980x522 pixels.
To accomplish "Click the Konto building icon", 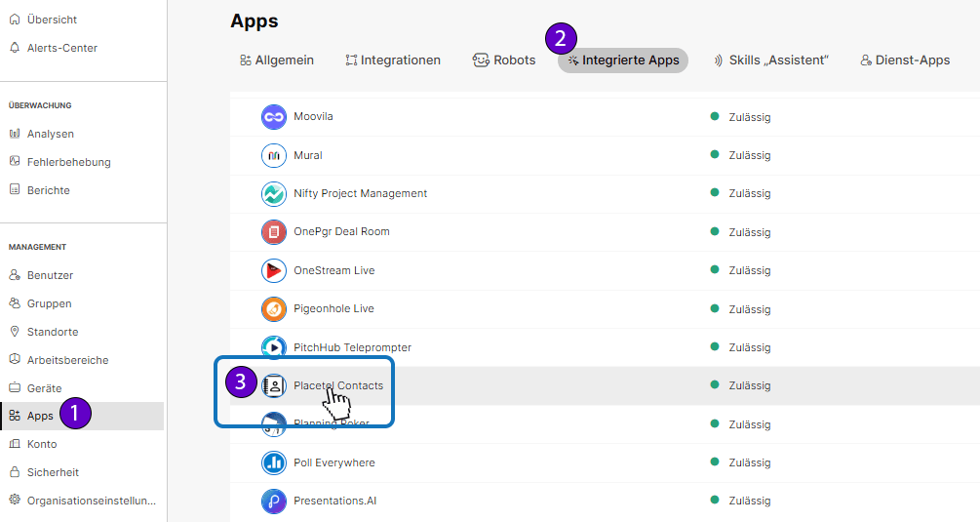I will pyautogui.click(x=15, y=444).
